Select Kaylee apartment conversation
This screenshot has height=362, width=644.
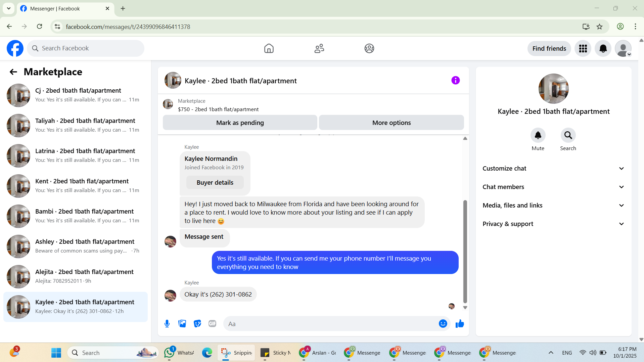pos(76,307)
